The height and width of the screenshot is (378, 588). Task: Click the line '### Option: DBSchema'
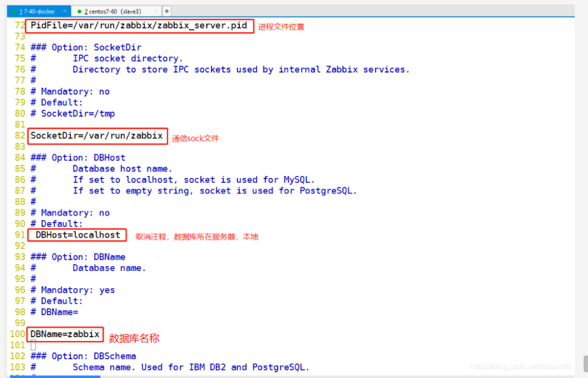tap(83, 356)
